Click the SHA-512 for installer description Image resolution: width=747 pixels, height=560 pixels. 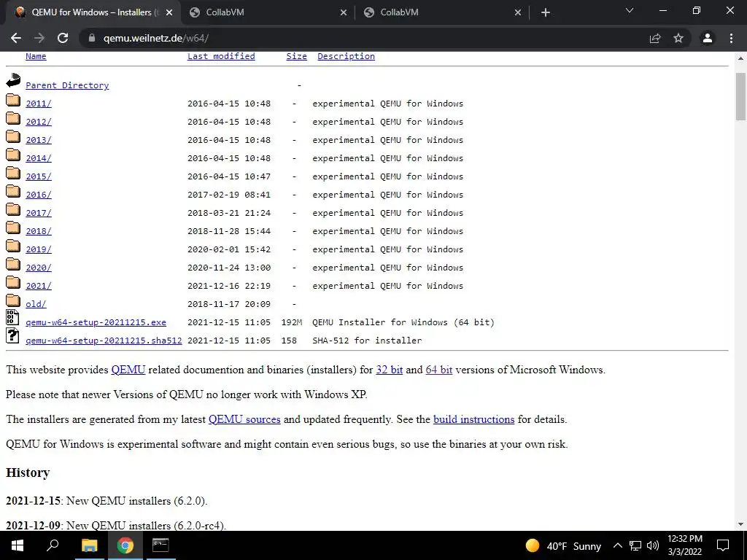pos(367,341)
